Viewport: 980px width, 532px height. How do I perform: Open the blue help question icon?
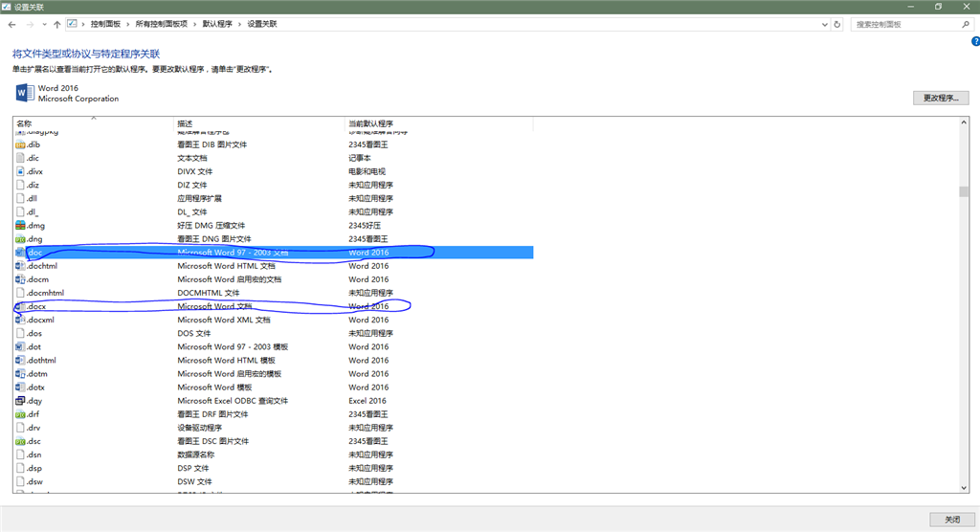coord(975,41)
